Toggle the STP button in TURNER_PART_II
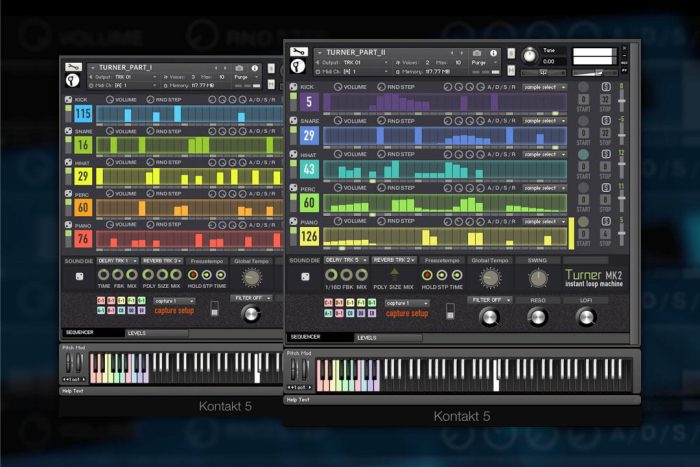The image size is (700, 467). (442, 275)
